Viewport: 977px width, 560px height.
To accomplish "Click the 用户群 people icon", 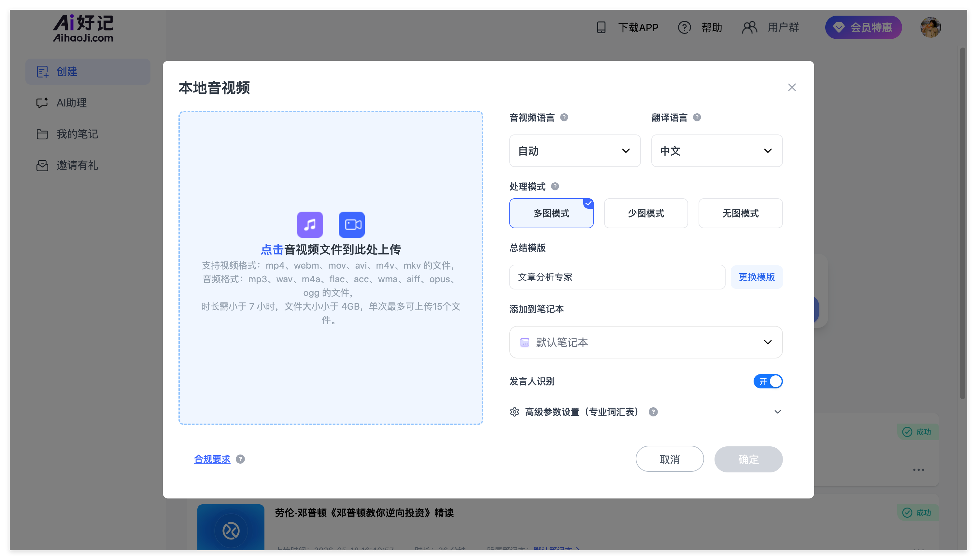I will click(749, 27).
